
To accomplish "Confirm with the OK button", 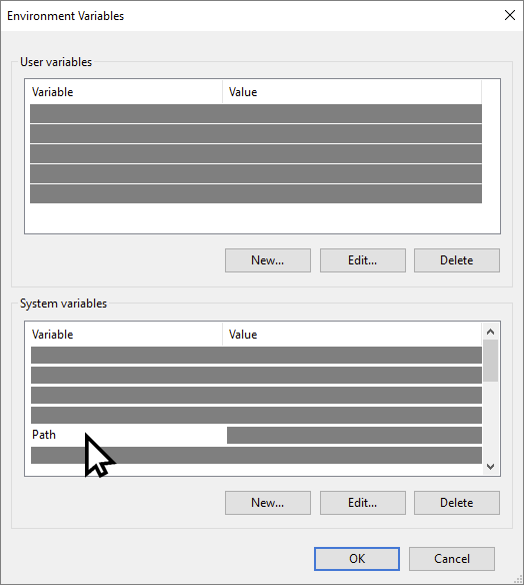I will click(x=357, y=559).
